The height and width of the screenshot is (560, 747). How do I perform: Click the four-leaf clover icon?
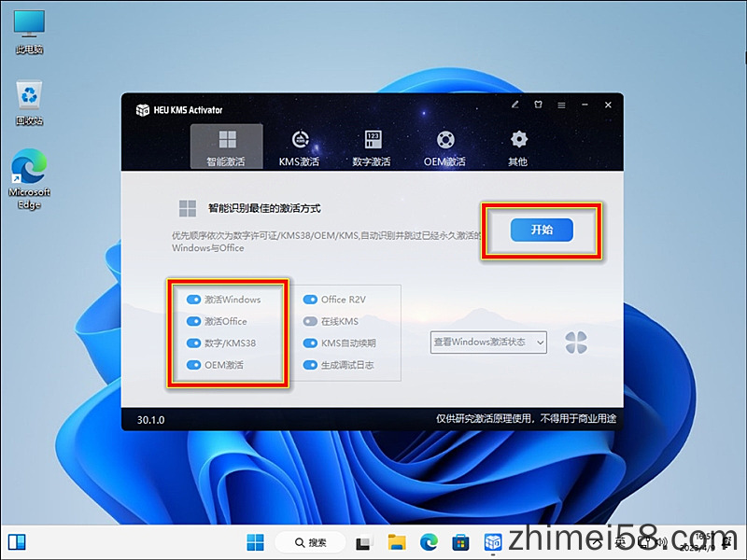click(576, 343)
